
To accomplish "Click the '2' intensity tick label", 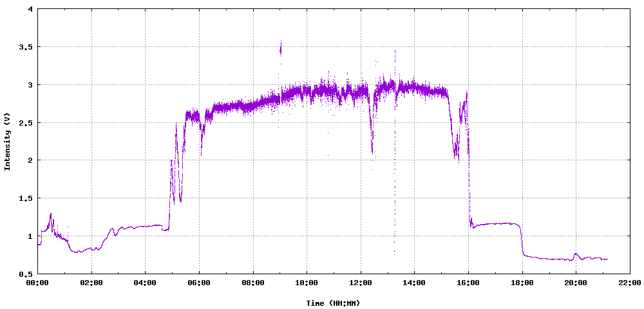I will click(31, 160).
